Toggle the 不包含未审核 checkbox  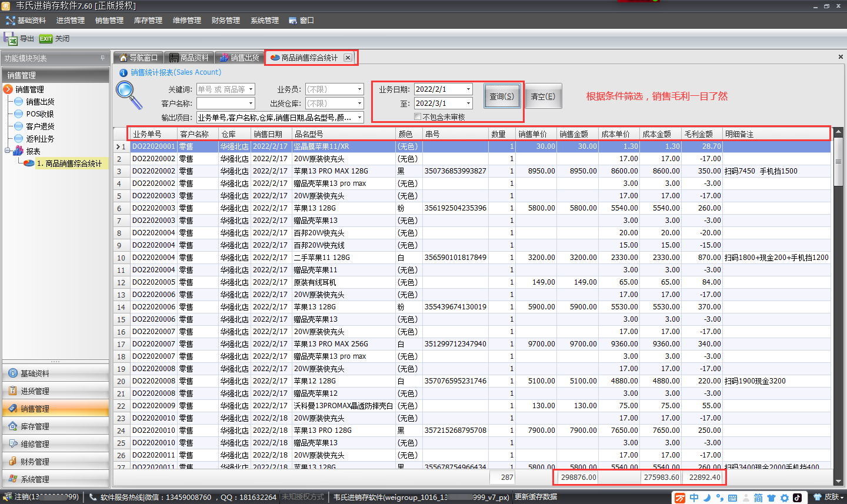418,116
